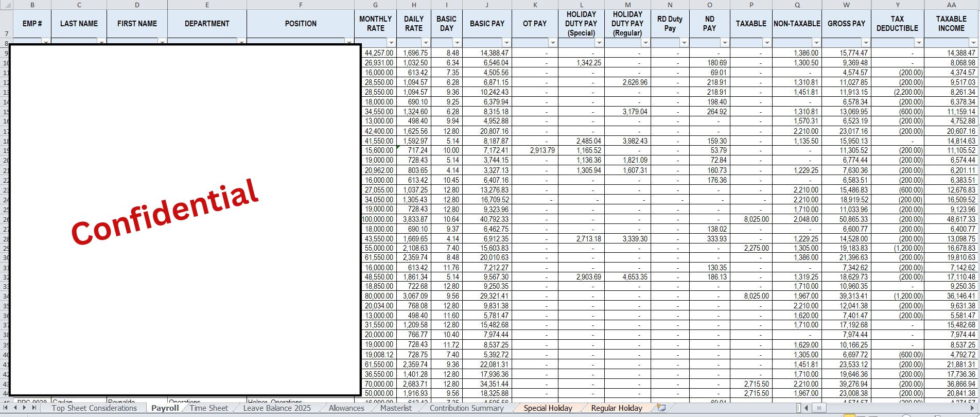Image resolution: width=980 pixels, height=417 pixels.
Task: Select holiday special pay cell 2,903.69
Action: click(x=581, y=277)
